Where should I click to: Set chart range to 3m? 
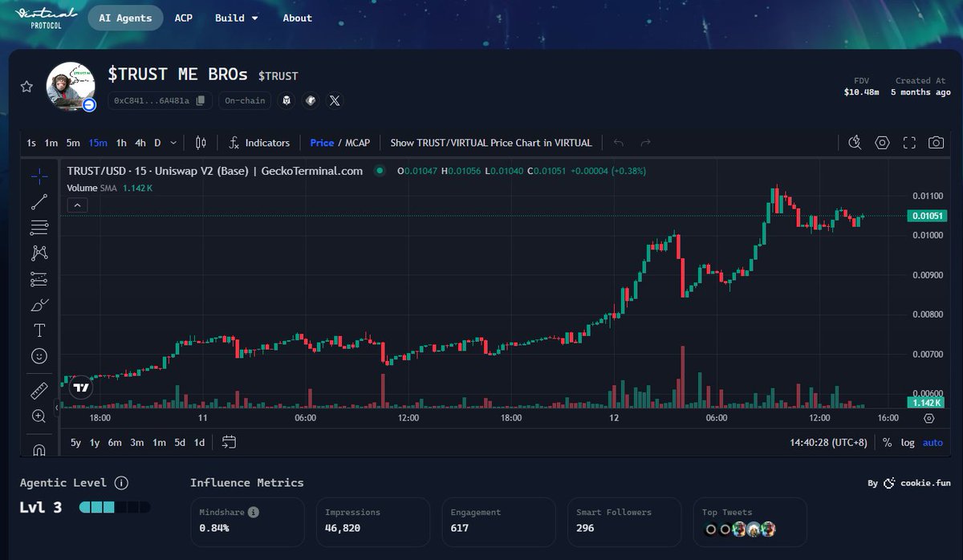(137, 442)
